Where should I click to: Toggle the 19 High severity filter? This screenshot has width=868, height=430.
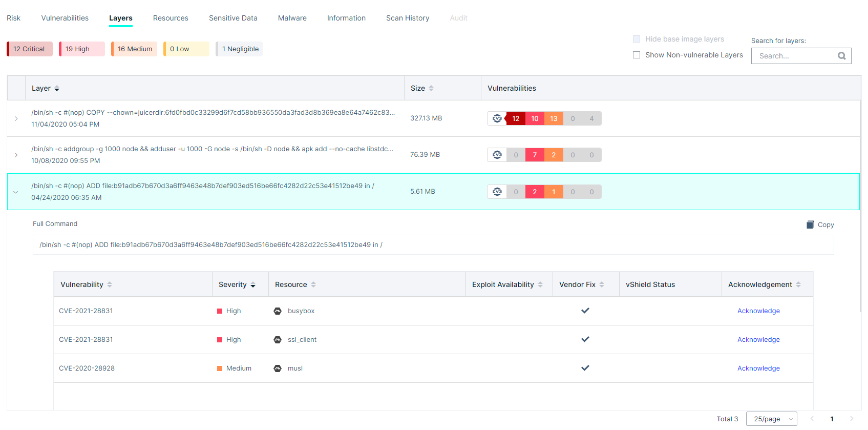point(82,49)
